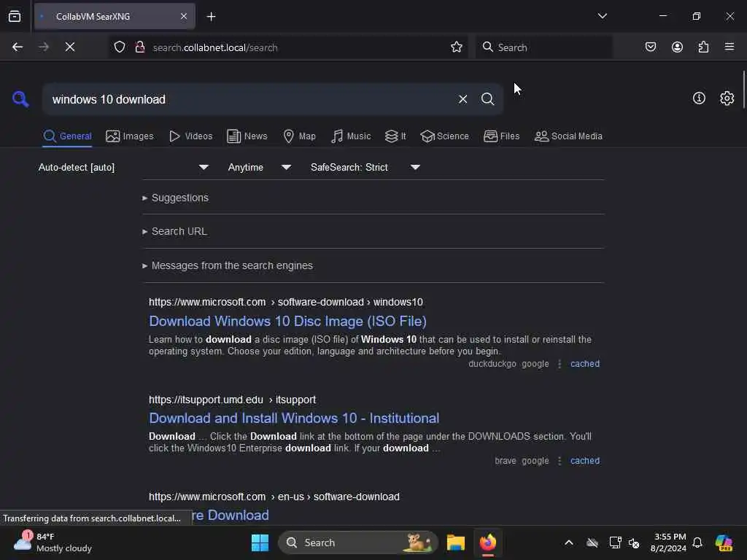Open cached link for umd.edu result
Image resolution: width=747 pixels, height=560 pixels.
(584, 461)
